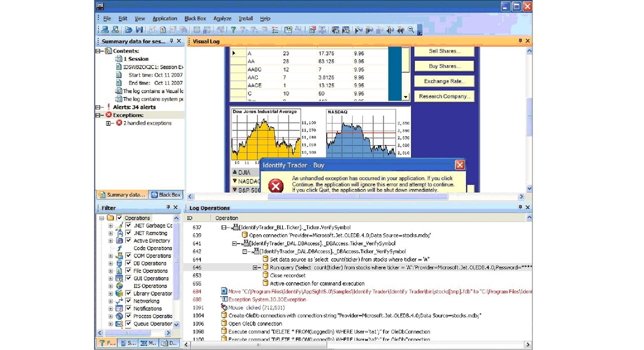The width and height of the screenshot is (644, 350).
Task: Click the Buy Shares... button
Action: [x=444, y=66]
